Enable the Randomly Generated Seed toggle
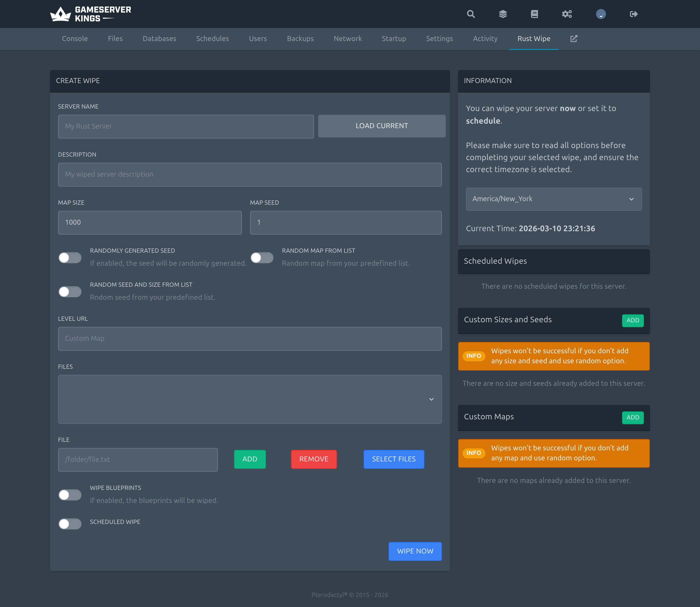The height and width of the screenshot is (607, 700). point(69,257)
